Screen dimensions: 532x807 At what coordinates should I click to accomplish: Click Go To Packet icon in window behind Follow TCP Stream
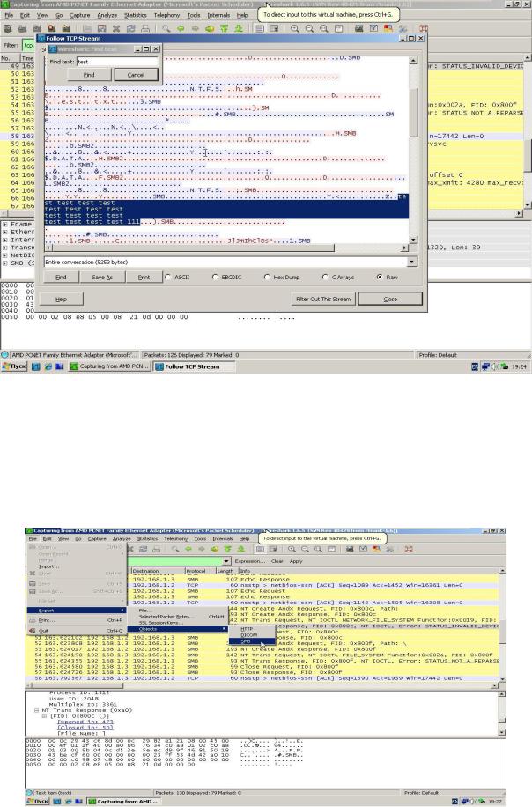tap(210, 28)
